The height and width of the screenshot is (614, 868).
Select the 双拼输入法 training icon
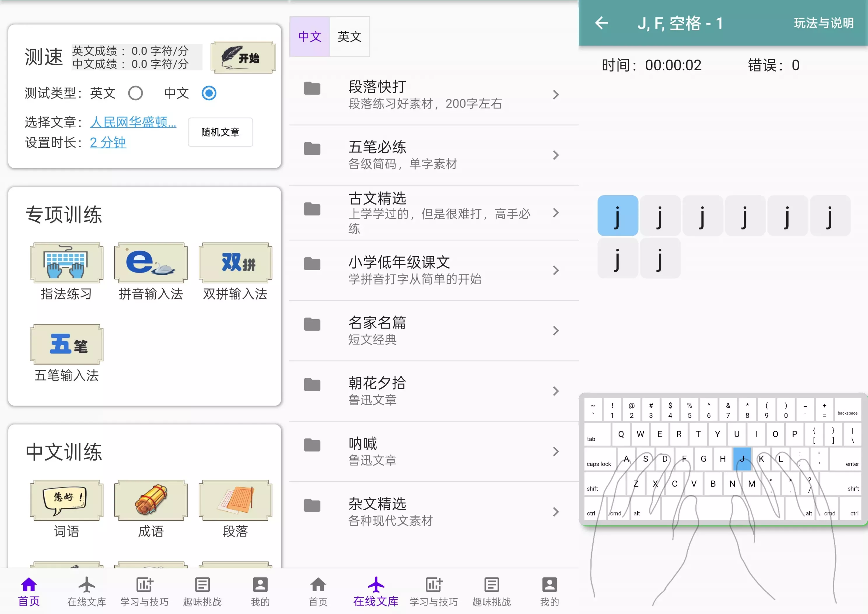click(x=235, y=263)
